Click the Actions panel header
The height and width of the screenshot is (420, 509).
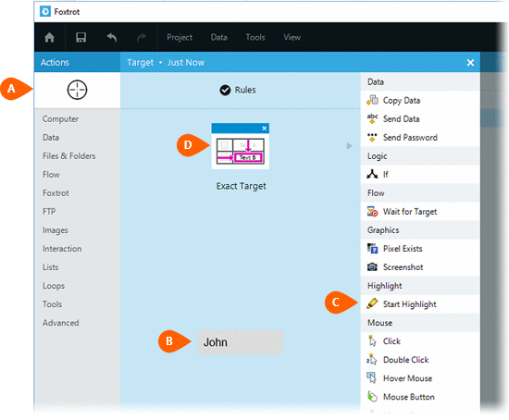pos(77,62)
